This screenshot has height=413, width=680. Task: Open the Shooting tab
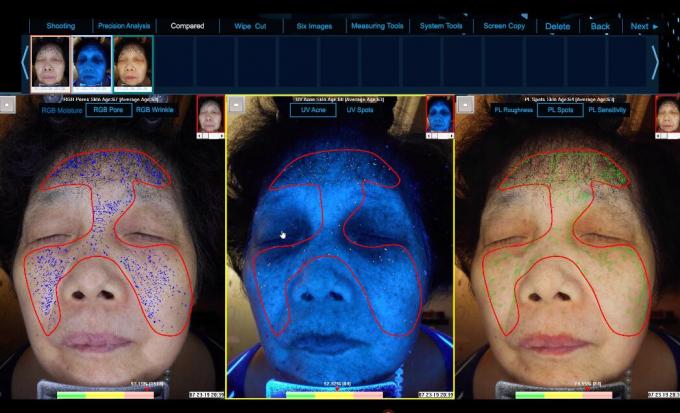tap(61, 26)
